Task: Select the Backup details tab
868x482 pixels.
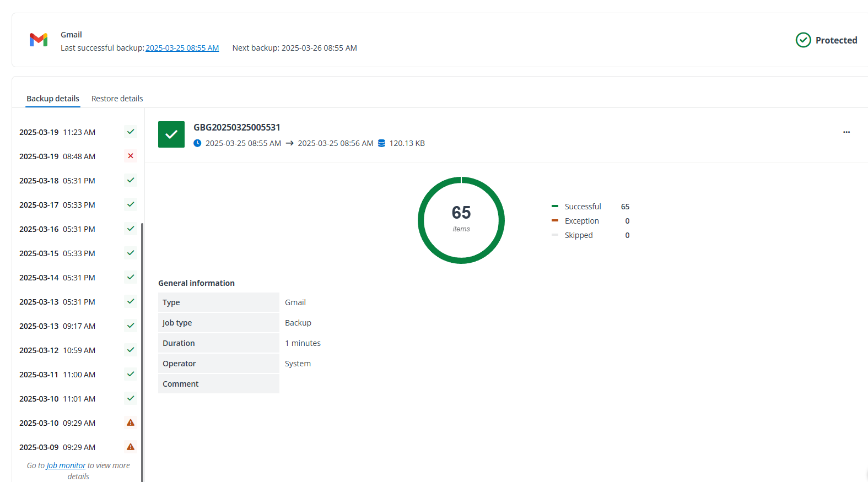Action: pos(53,99)
